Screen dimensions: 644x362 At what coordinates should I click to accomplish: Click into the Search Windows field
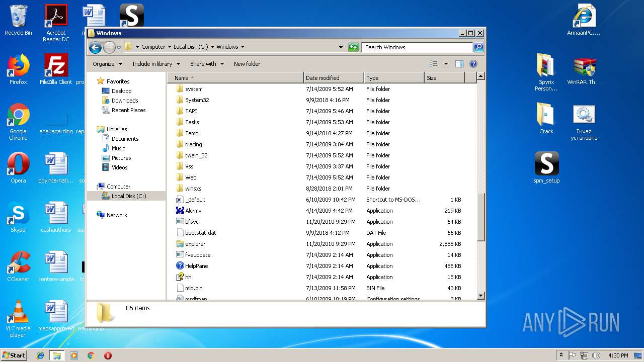(x=417, y=47)
